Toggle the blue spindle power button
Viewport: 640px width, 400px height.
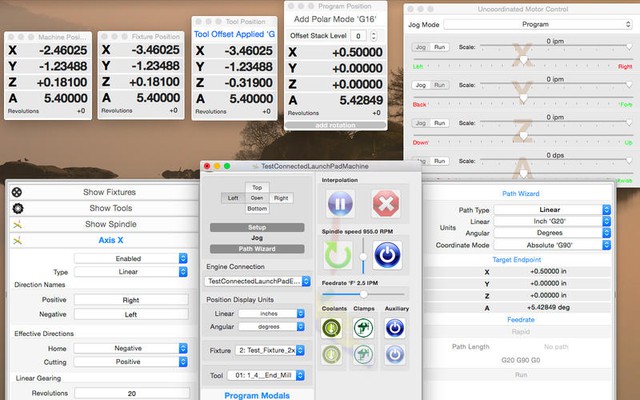387,256
